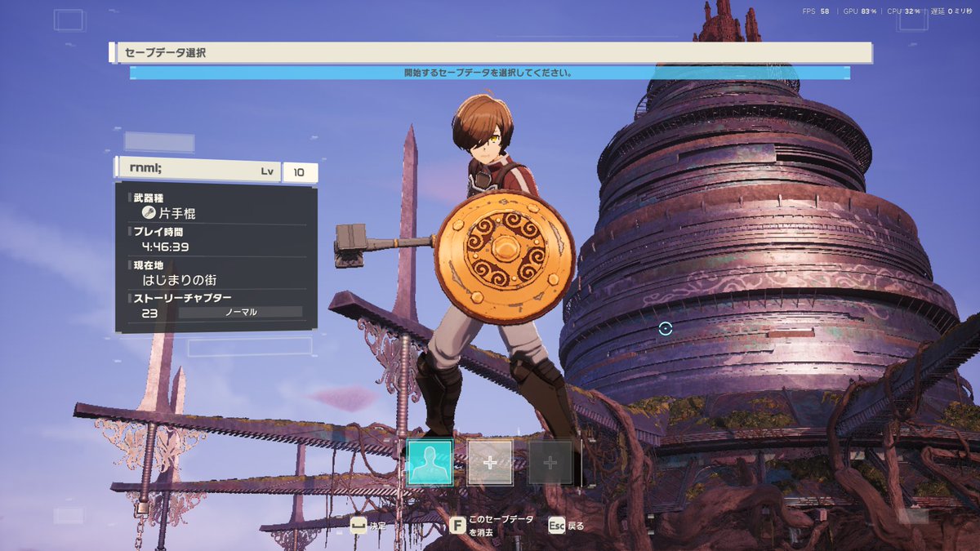This screenshot has height=551, width=980.
Task: Click the ストーリーチャプター heading
Action: (183, 299)
